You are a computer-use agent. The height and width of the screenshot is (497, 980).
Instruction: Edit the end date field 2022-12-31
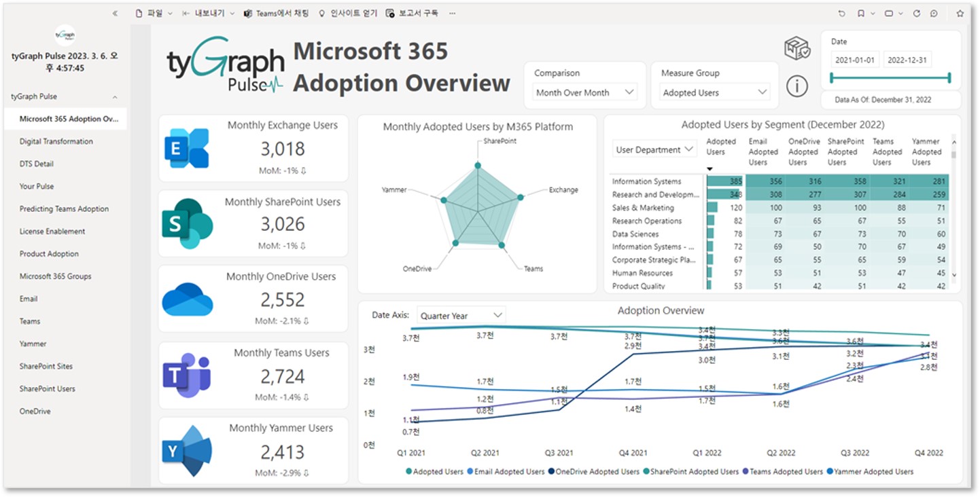(x=907, y=60)
